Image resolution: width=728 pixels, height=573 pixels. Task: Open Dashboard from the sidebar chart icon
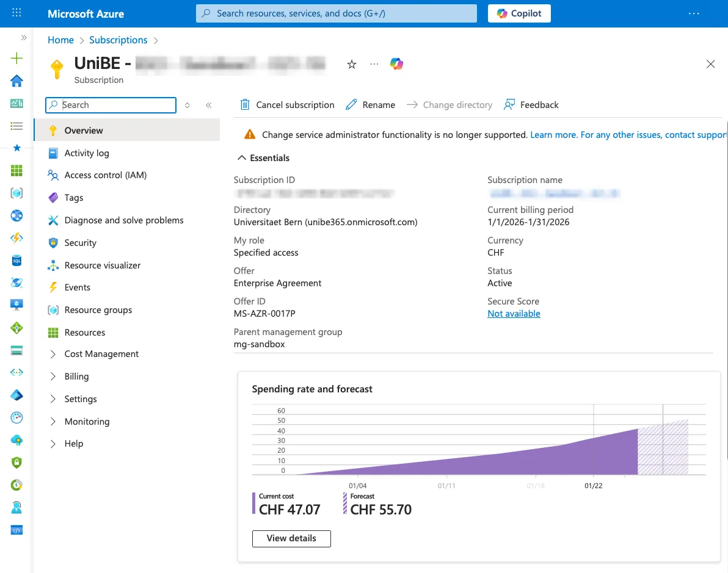pos(16,103)
